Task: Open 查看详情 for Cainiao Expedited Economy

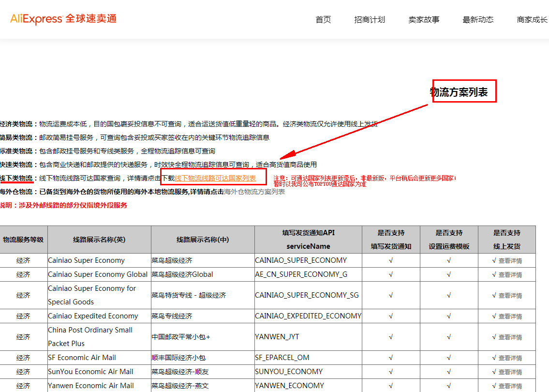Action: 510,316
